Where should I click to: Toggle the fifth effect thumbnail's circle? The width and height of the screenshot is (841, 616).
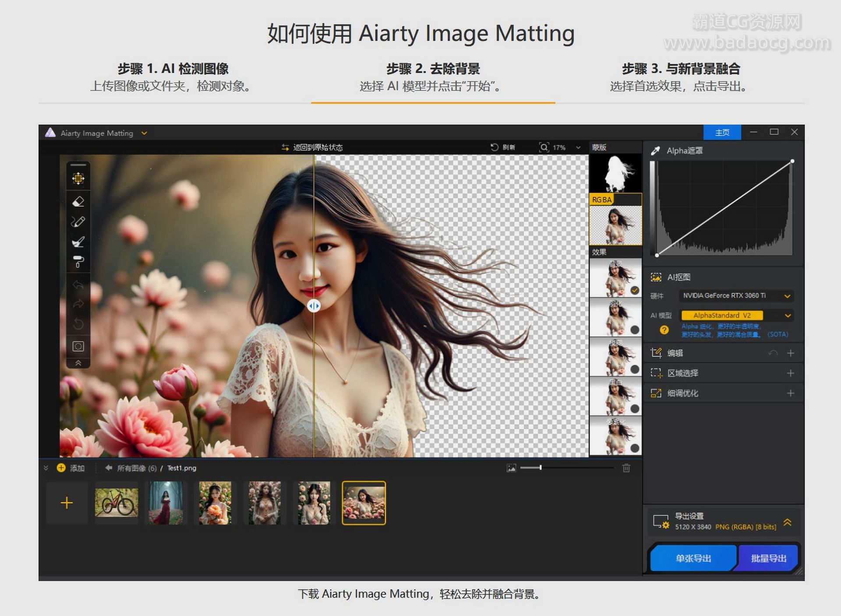tap(635, 448)
